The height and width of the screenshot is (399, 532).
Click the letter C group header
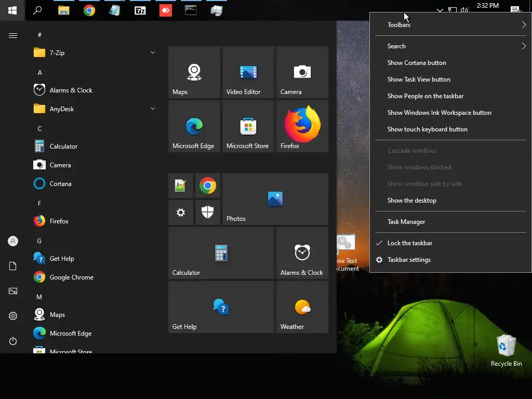pyautogui.click(x=39, y=129)
